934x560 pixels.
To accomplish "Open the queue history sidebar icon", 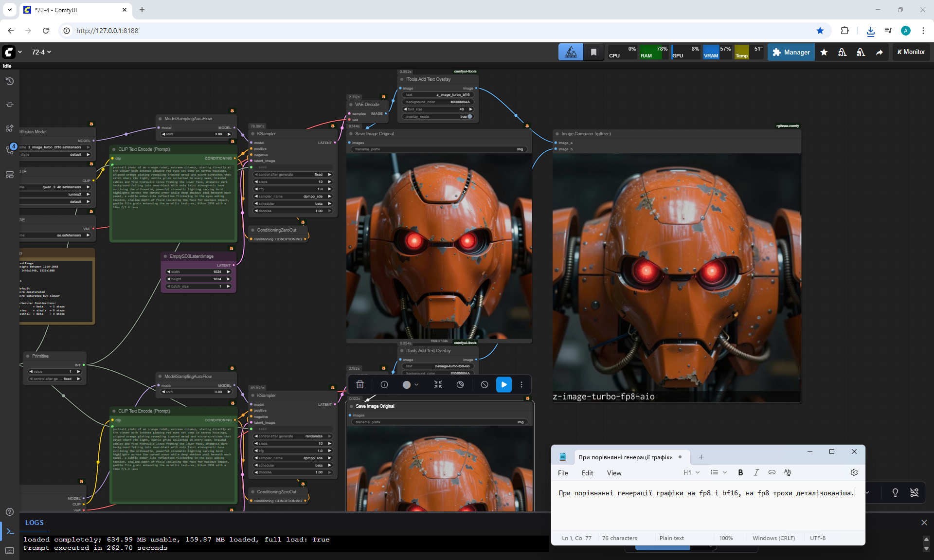I will (x=9, y=81).
